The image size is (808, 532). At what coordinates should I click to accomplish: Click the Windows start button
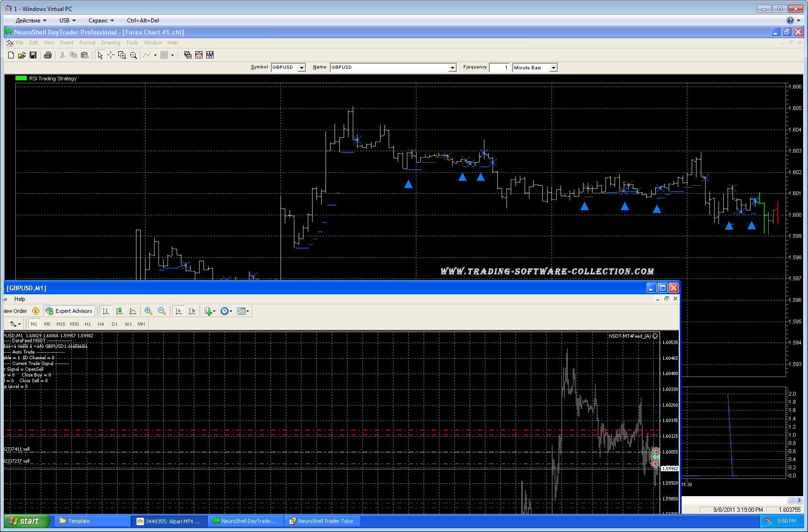26,521
